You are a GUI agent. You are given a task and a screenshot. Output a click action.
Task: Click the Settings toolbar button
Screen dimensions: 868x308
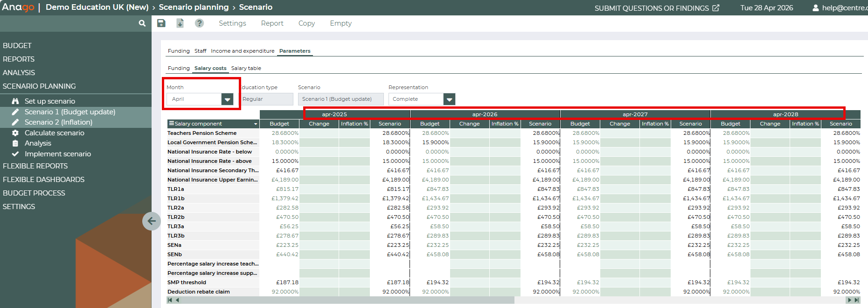pos(232,23)
